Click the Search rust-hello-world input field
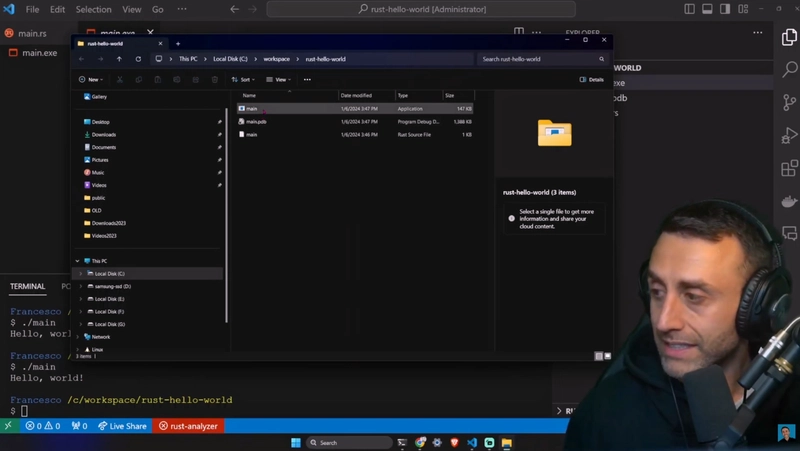The height and width of the screenshot is (451, 800). pos(538,59)
